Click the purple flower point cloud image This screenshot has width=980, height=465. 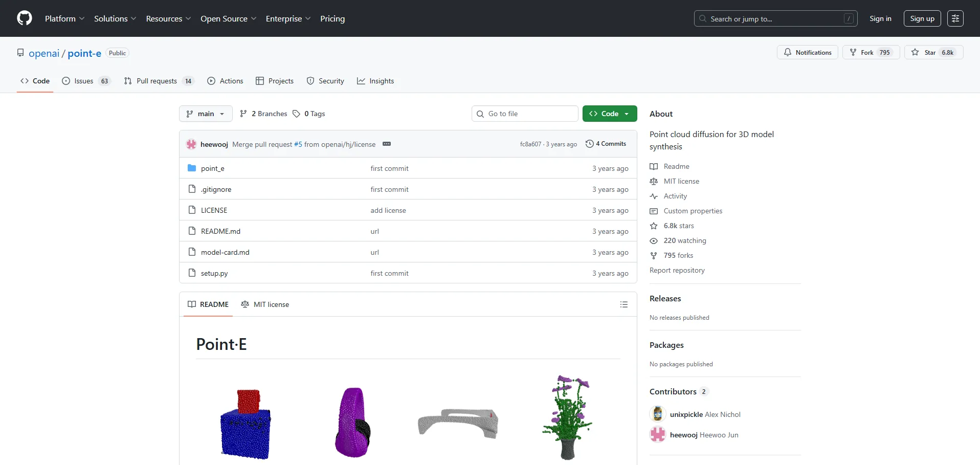coord(568,417)
